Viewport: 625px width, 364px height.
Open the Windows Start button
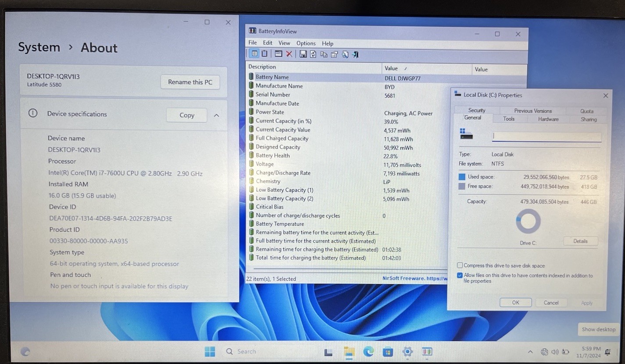(210, 351)
